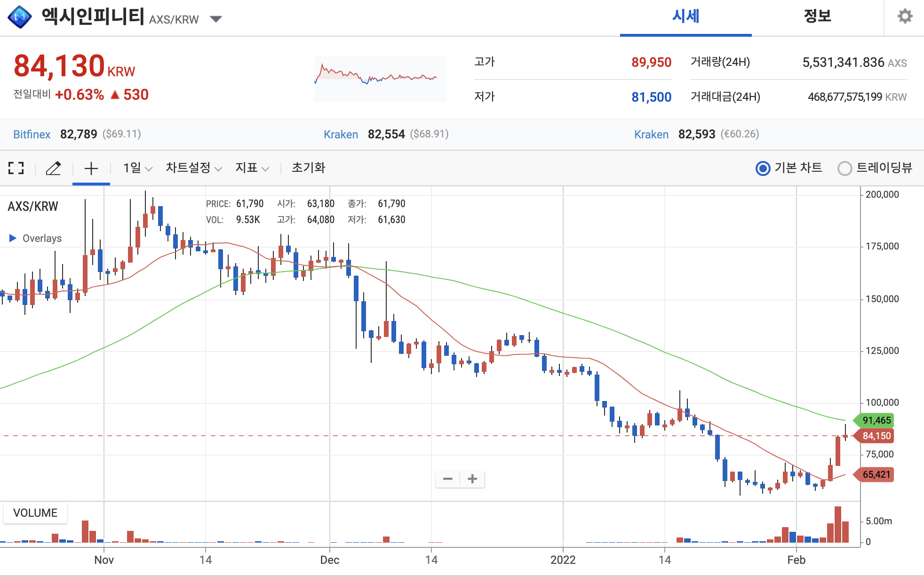Zoom out chart with minus button
This screenshot has width=924, height=577.
[x=447, y=479]
